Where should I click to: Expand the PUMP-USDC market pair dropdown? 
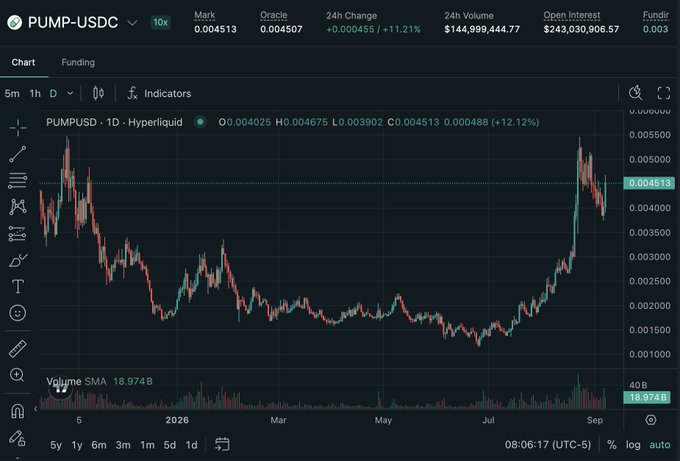click(x=132, y=23)
